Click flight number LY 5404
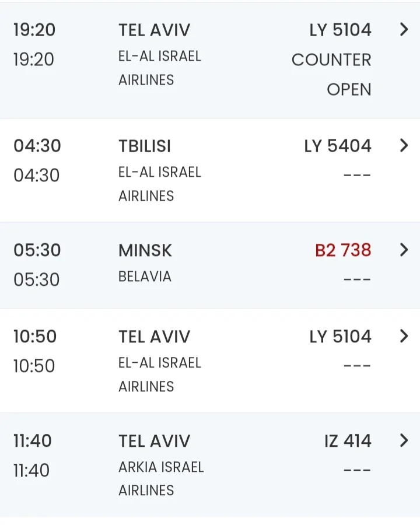This screenshot has width=420, height=525. 337,146
